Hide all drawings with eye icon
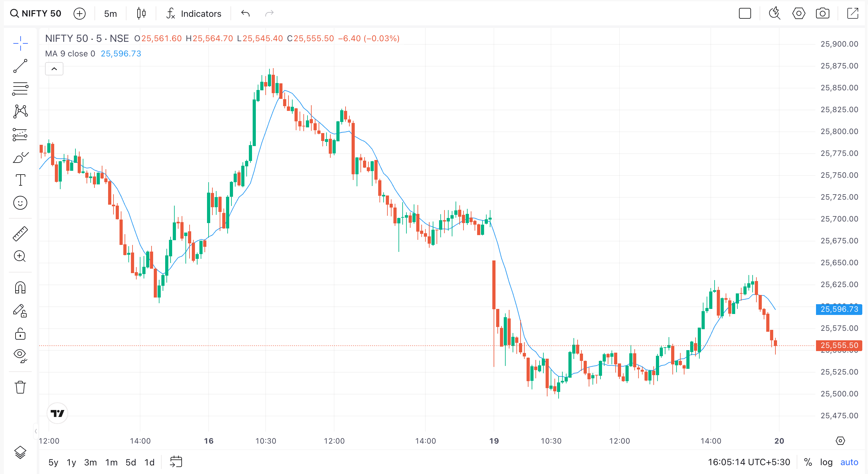The width and height of the screenshot is (868, 474). [x=20, y=355]
